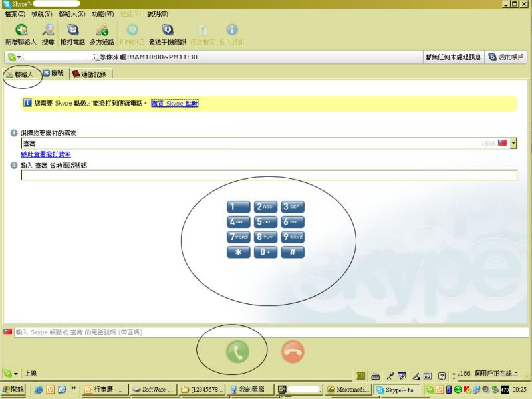Viewport: 532px width, 399px height.
Task: Tap the 3 DEF keypad button
Action: [x=293, y=207]
